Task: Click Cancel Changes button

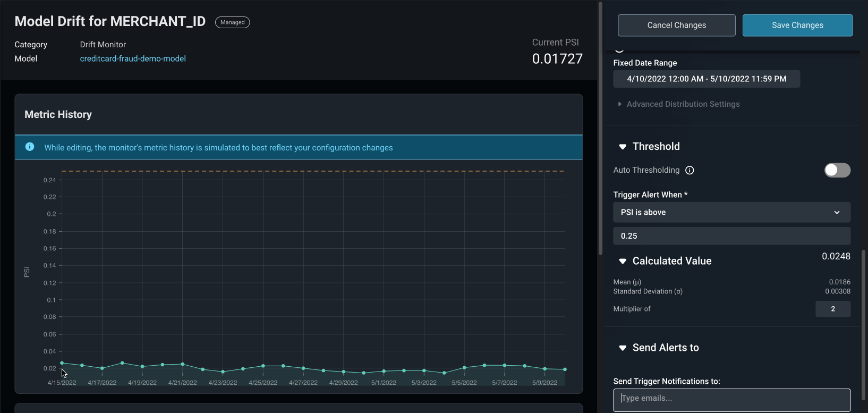Action: (x=676, y=26)
